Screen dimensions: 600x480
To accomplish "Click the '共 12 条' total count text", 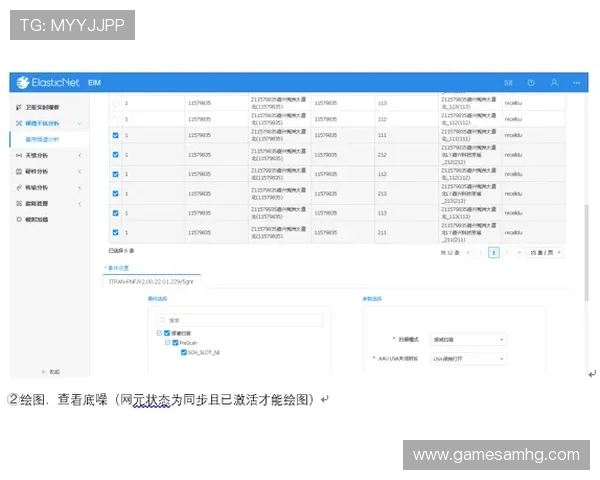I will click(450, 253).
